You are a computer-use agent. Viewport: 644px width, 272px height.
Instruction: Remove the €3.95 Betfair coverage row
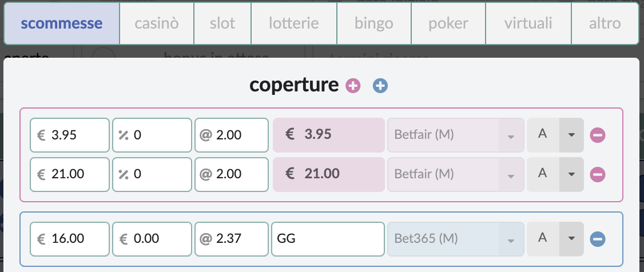tap(598, 135)
